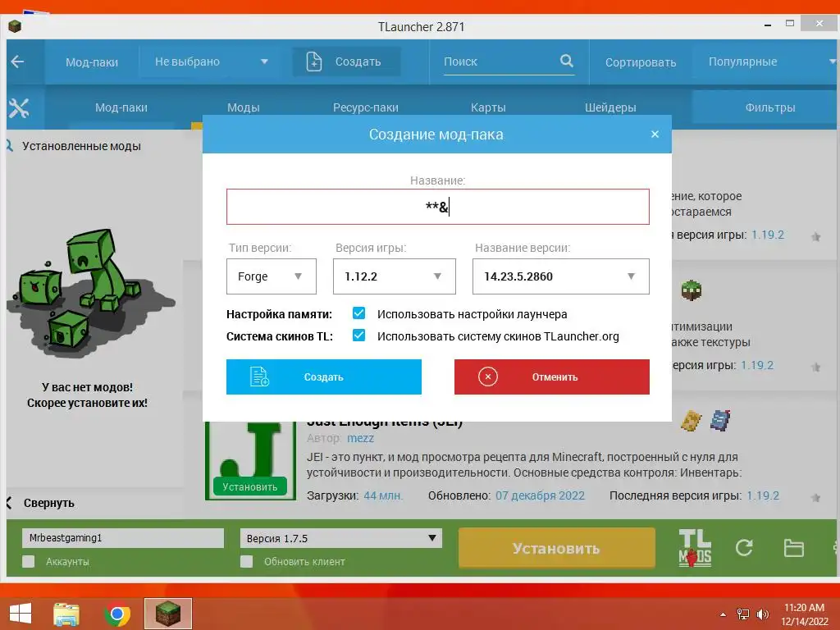Open the 'Не выбрано' mod-pack dropdown

211,62
